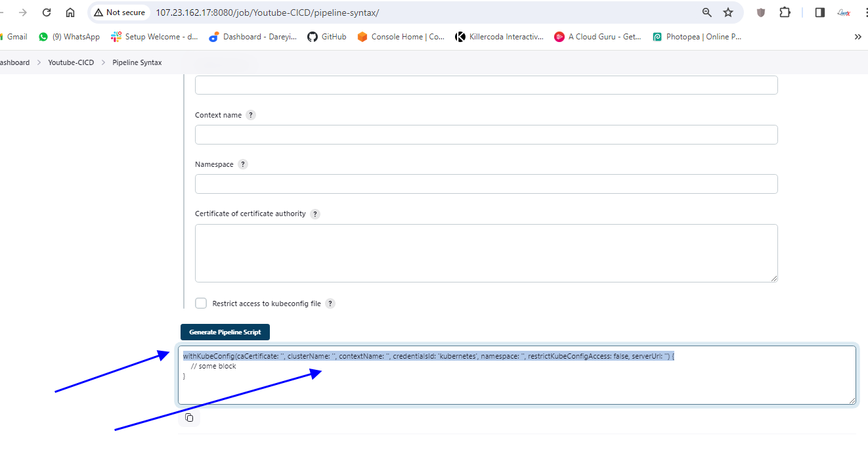
Task: Click the zoom magnifier icon in address bar
Action: (707, 12)
